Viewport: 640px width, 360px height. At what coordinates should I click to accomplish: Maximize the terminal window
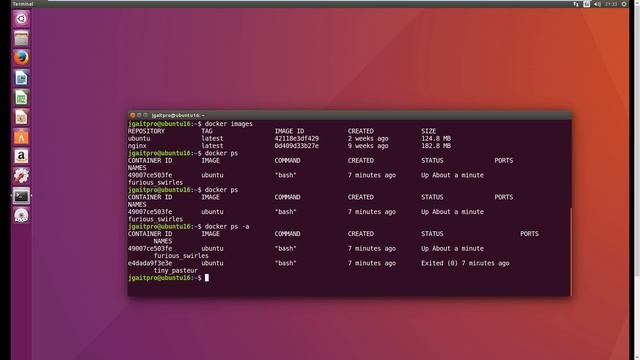(145, 115)
